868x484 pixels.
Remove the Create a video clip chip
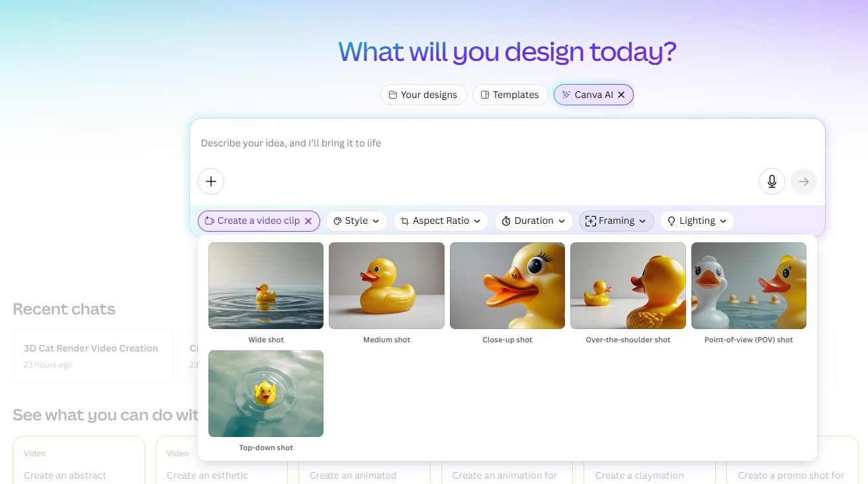tap(308, 221)
